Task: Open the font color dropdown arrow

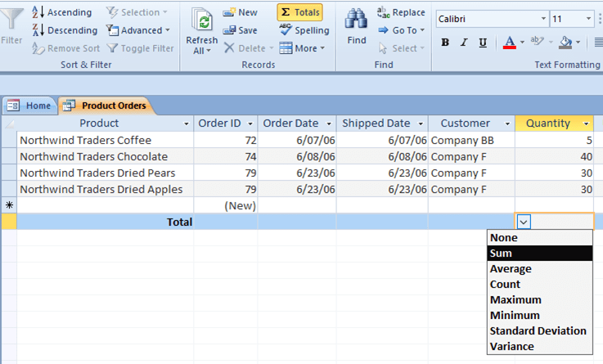Action: click(522, 43)
